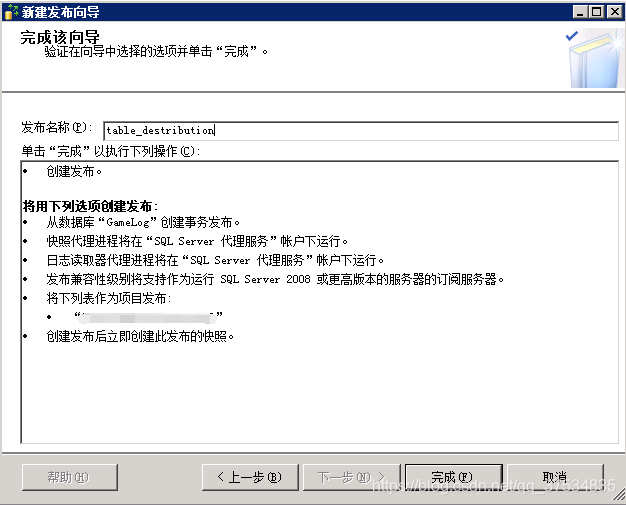Click the 发布名称(P) label
Viewport: 626px width, 505px height.
point(57,127)
